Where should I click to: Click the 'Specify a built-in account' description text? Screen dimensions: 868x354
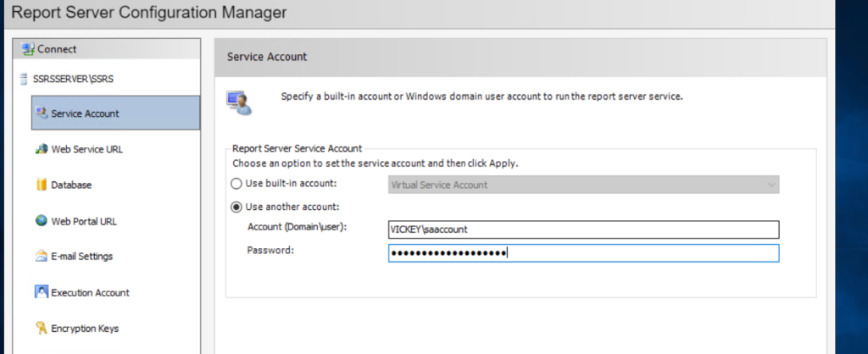point(481,97)
